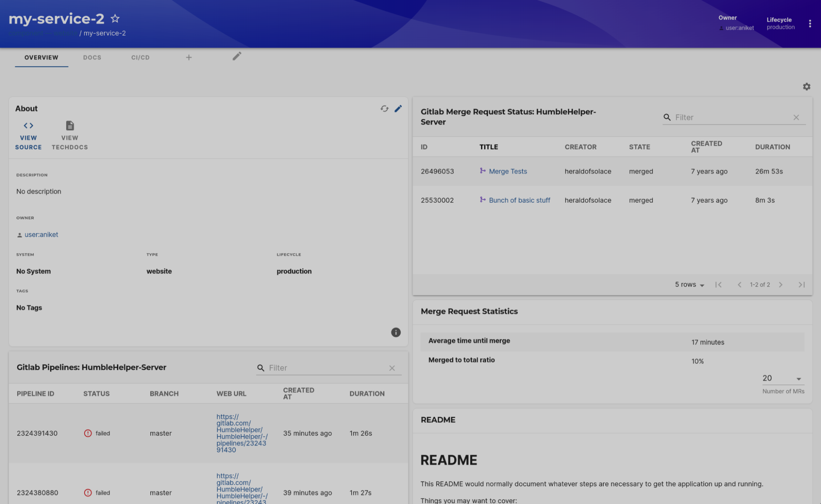821x504 pixels.
Task: Open the 'Merge Tests' merge request
Action: point(508,171)
